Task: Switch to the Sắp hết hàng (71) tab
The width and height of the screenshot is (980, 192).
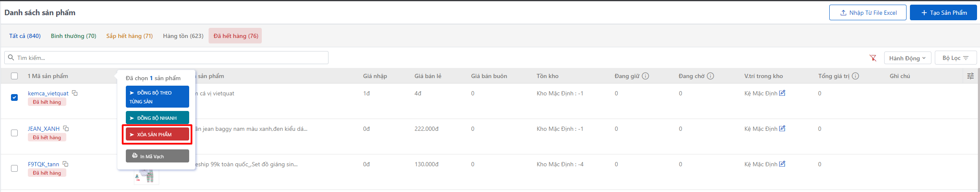Action: click(130, 36)
